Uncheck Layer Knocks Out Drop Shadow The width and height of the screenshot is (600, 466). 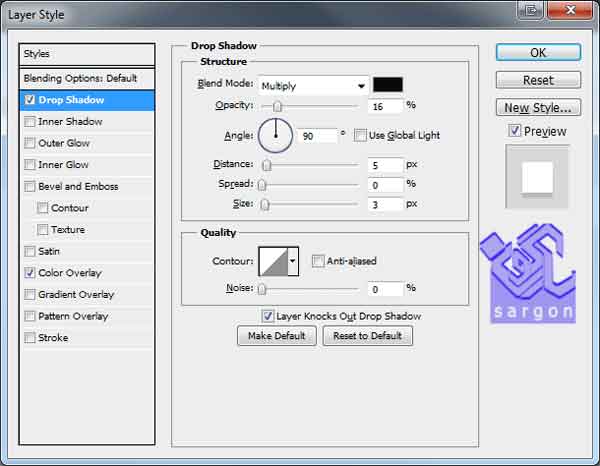(x=267, y=316)
